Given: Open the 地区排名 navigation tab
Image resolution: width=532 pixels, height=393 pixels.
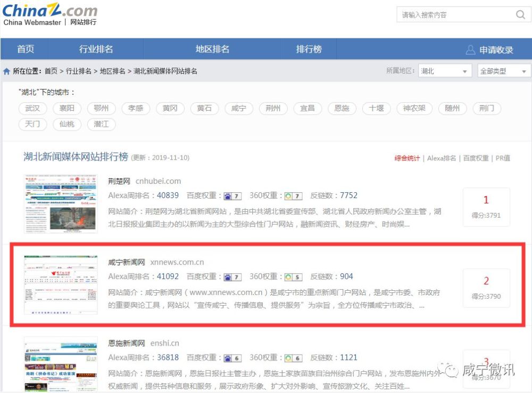Looking at the screenshot, I should [212, 49].
